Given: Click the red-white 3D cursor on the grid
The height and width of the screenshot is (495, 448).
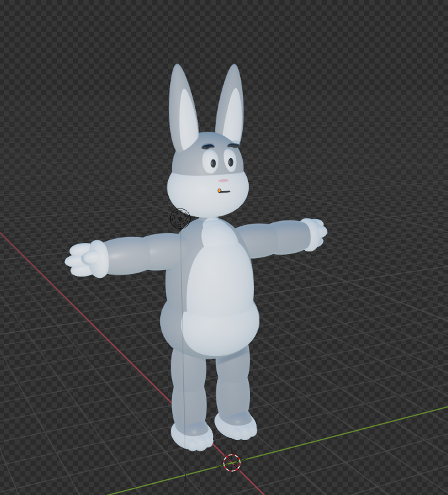Looking at the screenshot, I should pyautogui.click(x=232, y=463).
